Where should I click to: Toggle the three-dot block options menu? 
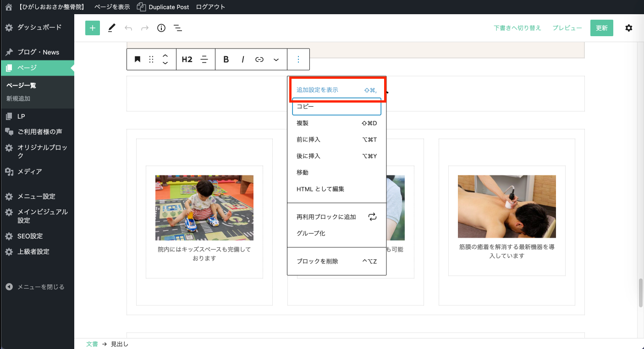tap(298, 60)
